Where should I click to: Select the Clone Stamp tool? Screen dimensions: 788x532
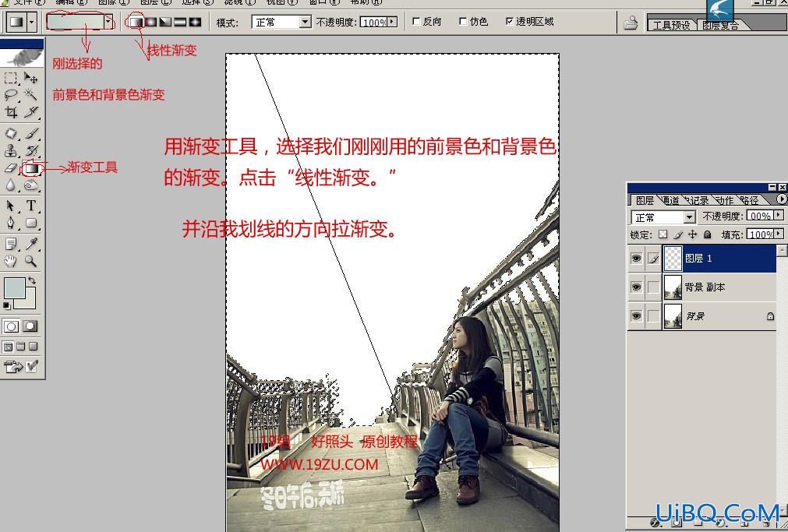11,150
